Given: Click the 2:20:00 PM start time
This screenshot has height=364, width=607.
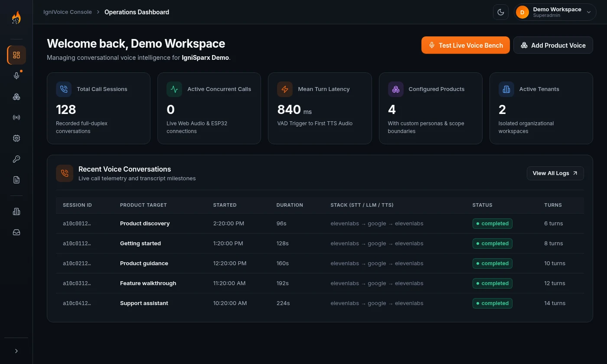Looking at the screenshot, I should pos(228,224).
